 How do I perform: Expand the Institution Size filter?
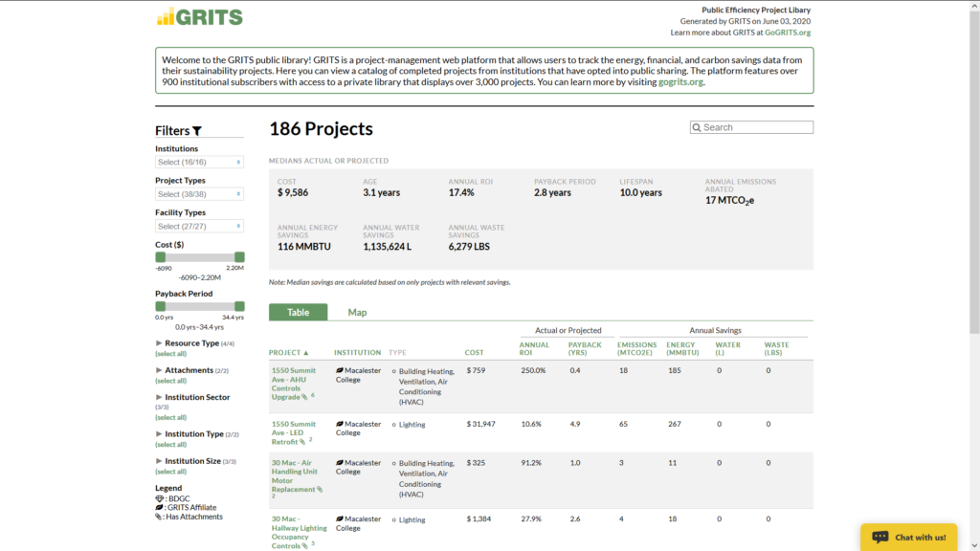coord(159,461)
